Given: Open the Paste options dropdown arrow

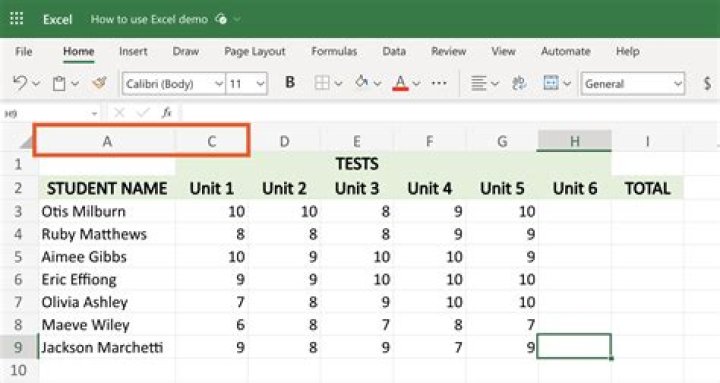Looking at the screenshot, I should 75,84.
